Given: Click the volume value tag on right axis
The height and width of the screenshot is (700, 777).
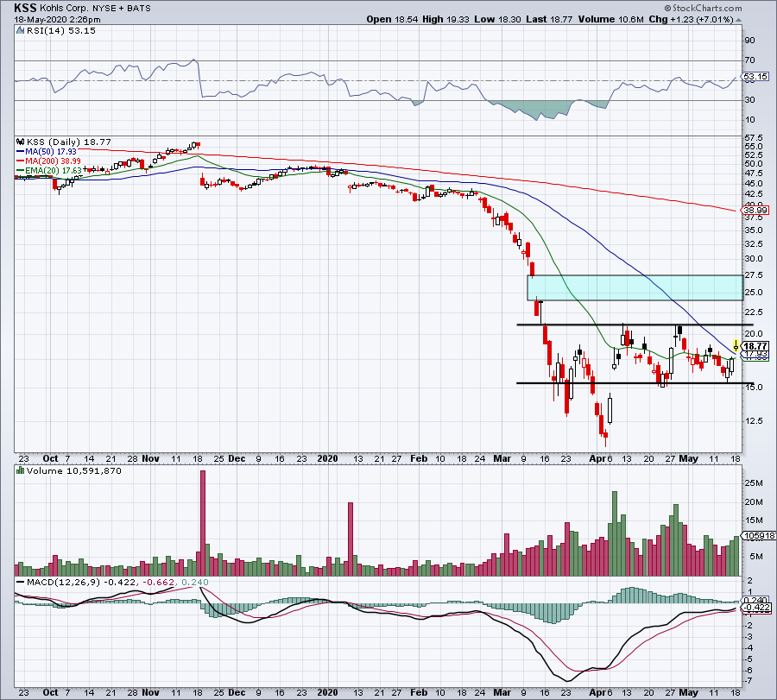Looking at the screenshot, I should coord(758,535).
